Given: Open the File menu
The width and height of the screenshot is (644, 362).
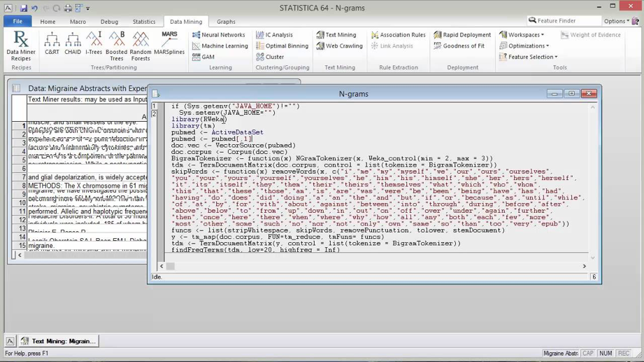Looking at the screenshot, I should [x=17, y=21].
